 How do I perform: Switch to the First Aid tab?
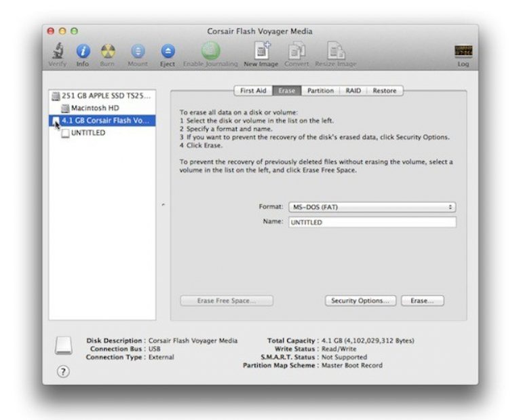253,91
